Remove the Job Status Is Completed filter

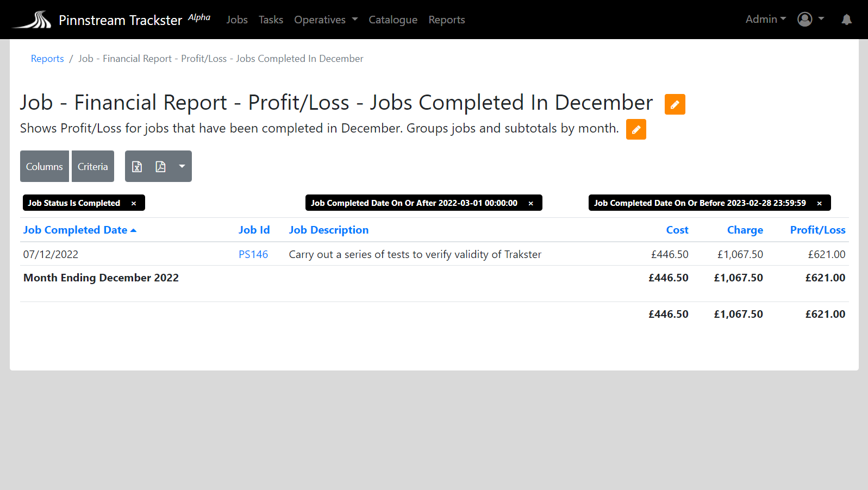134,203
